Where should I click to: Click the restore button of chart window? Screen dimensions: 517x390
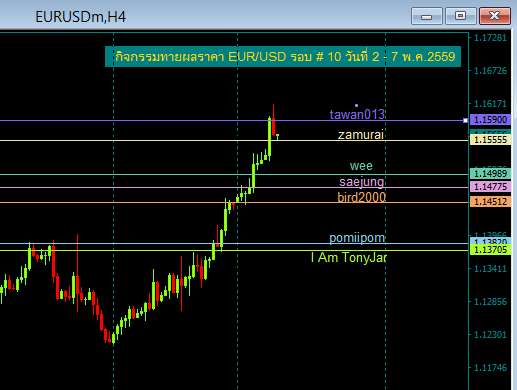pos(461,16)
